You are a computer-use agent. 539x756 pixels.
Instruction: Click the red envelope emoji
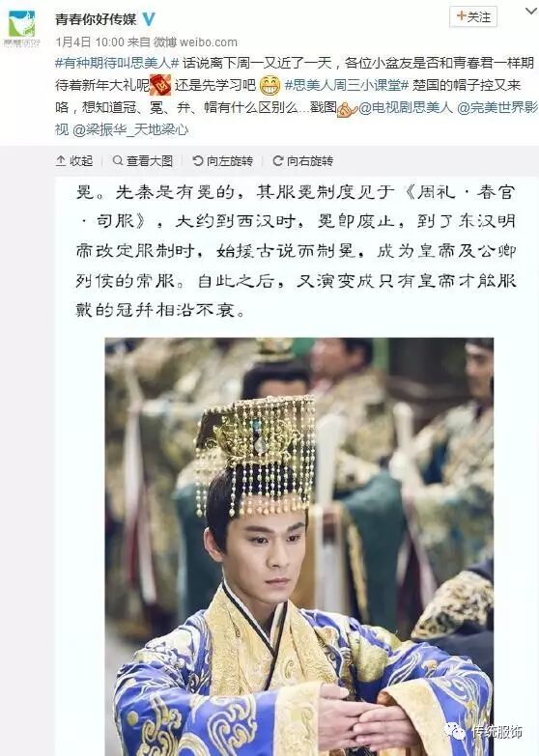(160, 85)
